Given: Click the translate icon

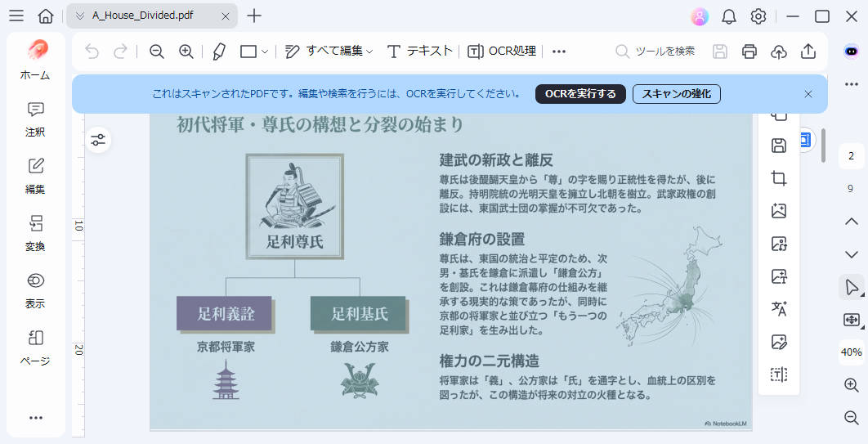Looking at the screenshot, I should pos(779,309).
